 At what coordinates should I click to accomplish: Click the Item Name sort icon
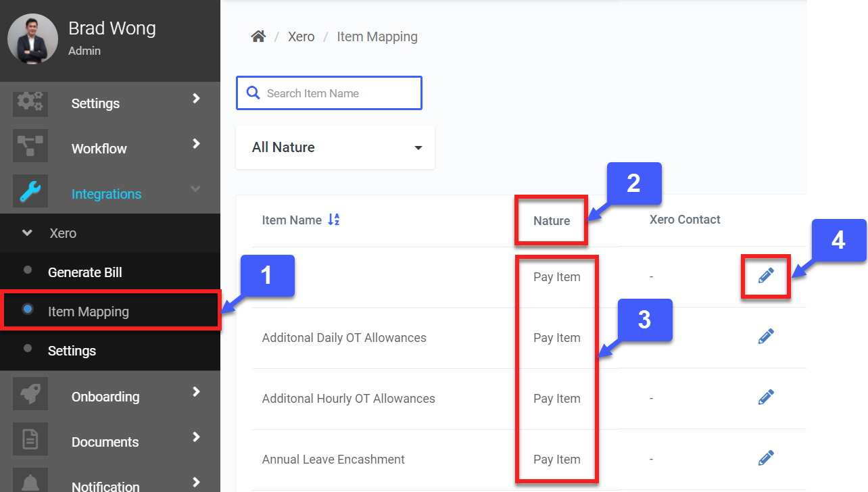coord(333,220)
